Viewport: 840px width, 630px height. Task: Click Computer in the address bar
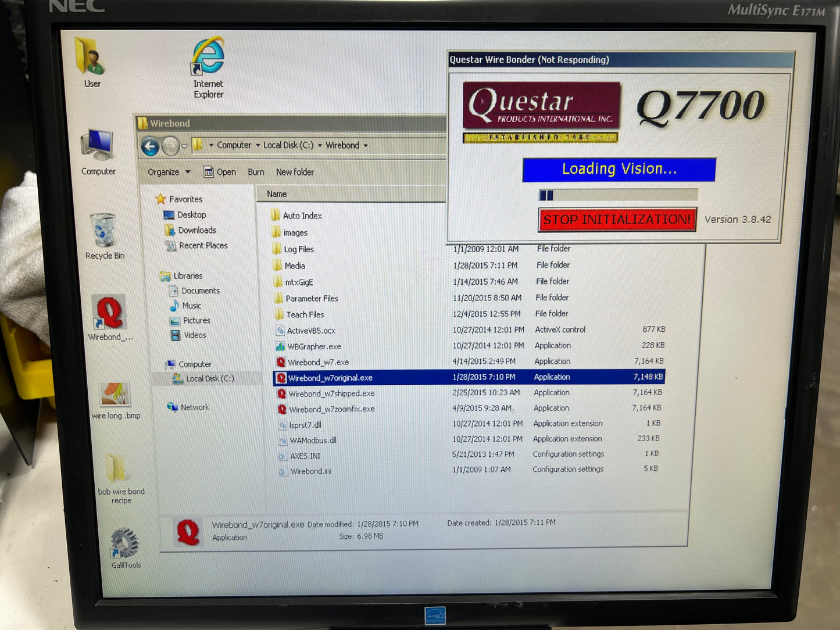point(234,145)
